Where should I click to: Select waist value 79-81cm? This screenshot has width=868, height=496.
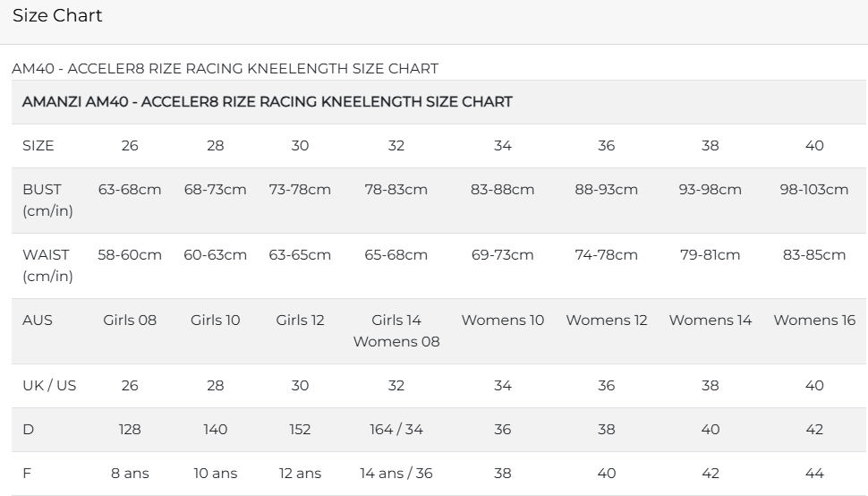(x=711, y=254)
